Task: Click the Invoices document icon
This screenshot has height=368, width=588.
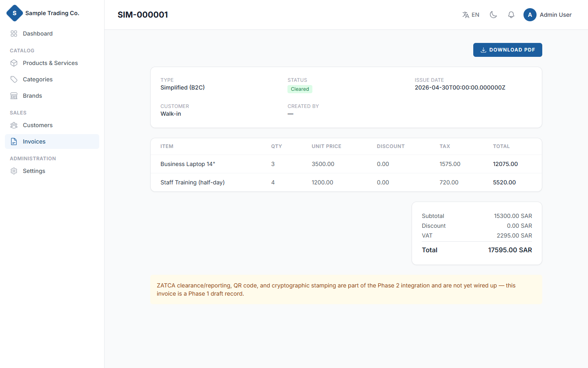Action: click(14, 141)
